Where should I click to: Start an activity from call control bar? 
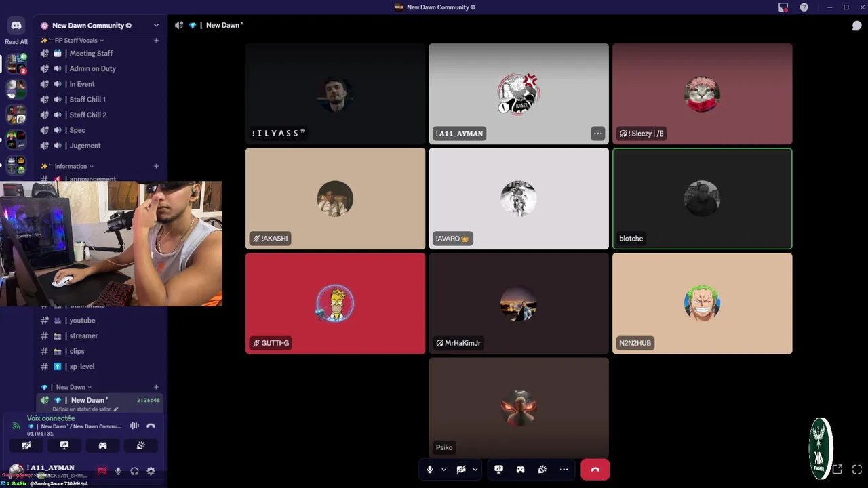click(x=520, y=469)
